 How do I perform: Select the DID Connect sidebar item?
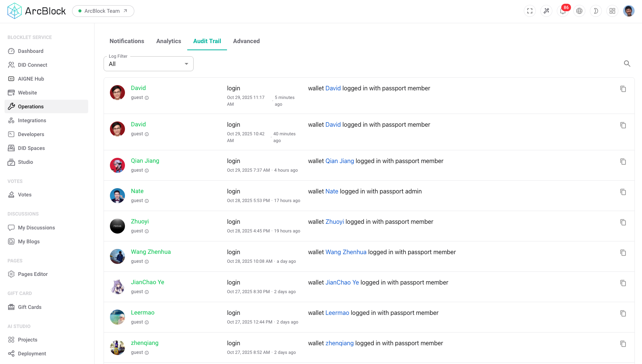point(32,65)
